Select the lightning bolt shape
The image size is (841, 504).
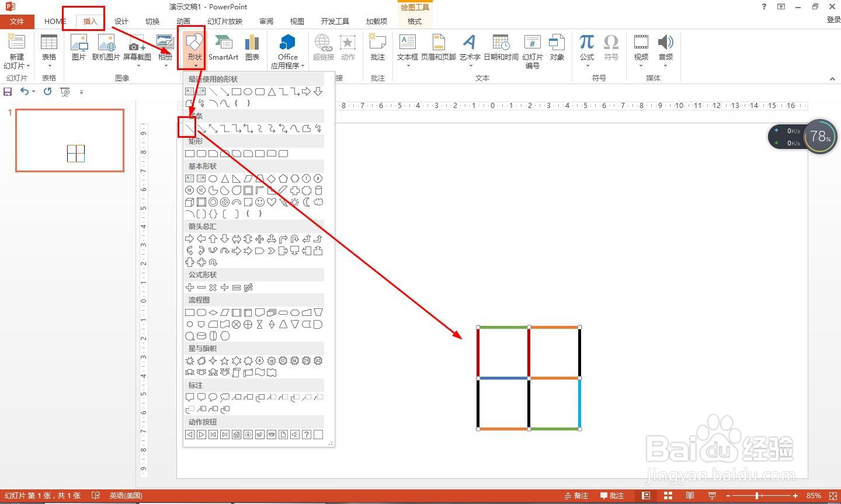tap(283, 202)
